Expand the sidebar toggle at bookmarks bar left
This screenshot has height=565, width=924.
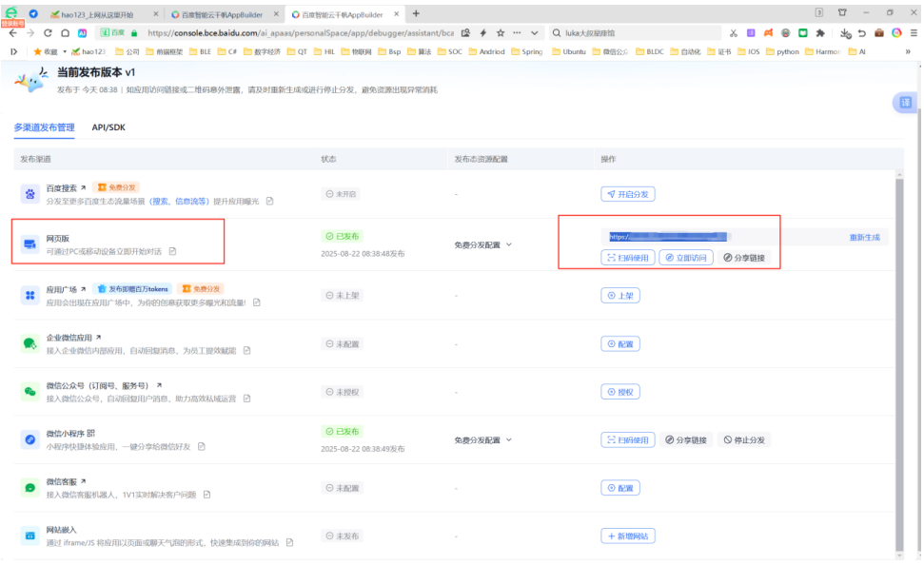(13, 52)
